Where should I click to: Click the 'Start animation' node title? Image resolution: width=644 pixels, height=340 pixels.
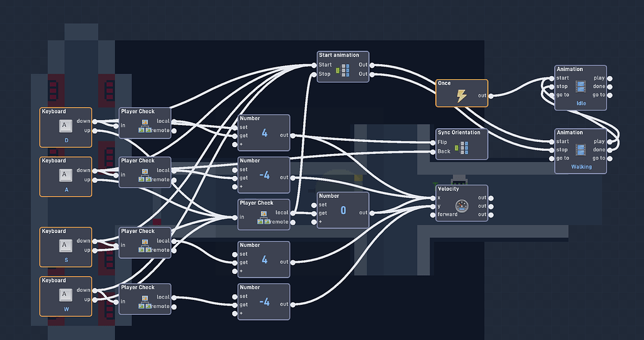pyautogui.click(x=339, y=55)
